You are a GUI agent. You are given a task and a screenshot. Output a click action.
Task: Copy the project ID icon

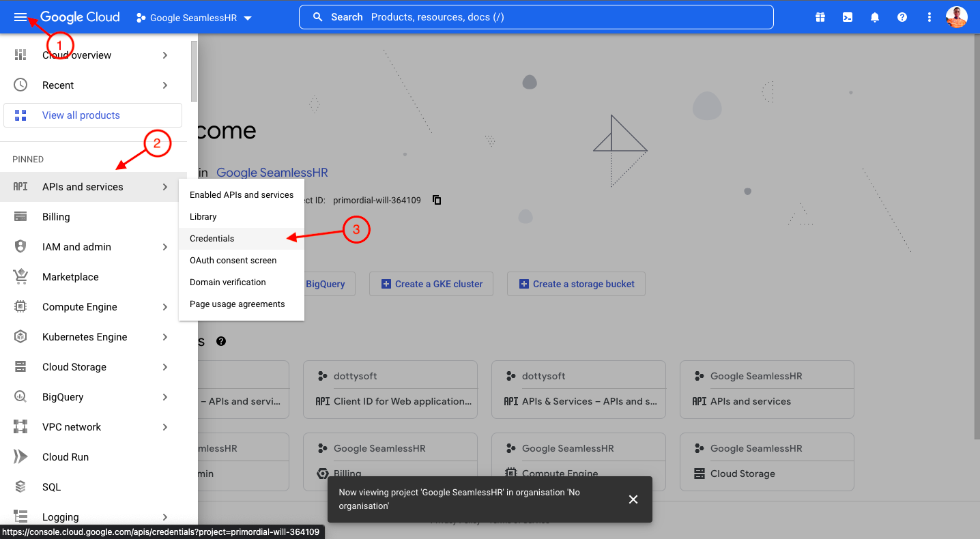point(437,201)
